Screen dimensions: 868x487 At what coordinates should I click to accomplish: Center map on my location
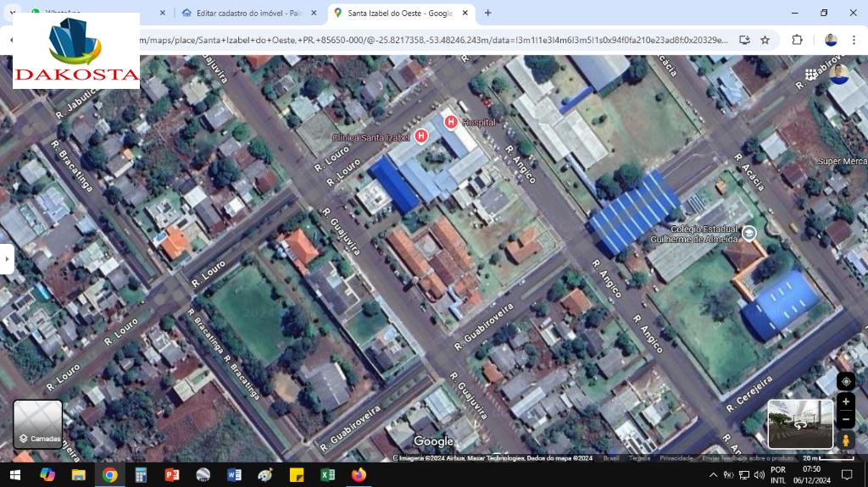[x=845, y=381]
